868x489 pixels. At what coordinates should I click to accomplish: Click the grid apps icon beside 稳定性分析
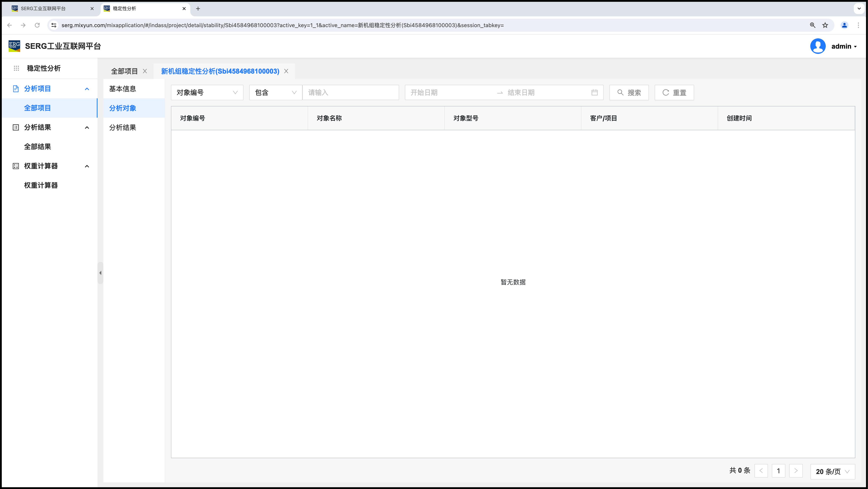[16, 68]
